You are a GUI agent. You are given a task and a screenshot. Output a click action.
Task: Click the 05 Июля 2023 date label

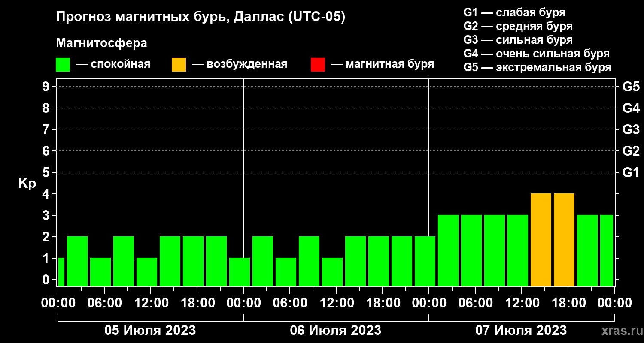[x=150, y=331]
